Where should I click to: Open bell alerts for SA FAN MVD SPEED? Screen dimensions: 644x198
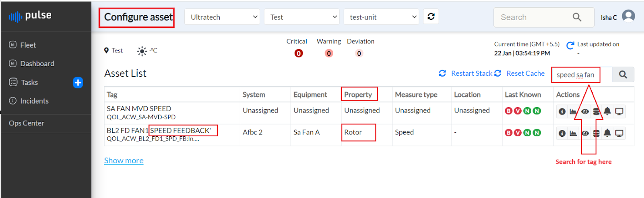607,111
